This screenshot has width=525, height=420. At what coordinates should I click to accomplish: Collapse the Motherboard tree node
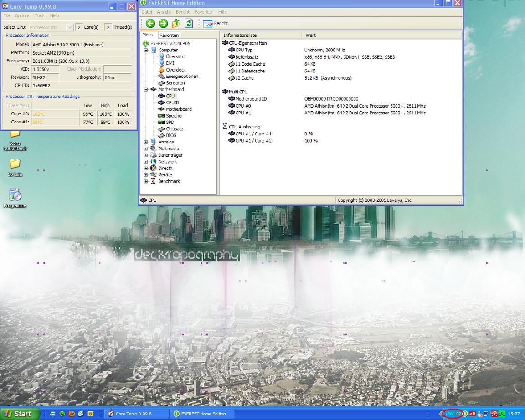click(146, 89)
